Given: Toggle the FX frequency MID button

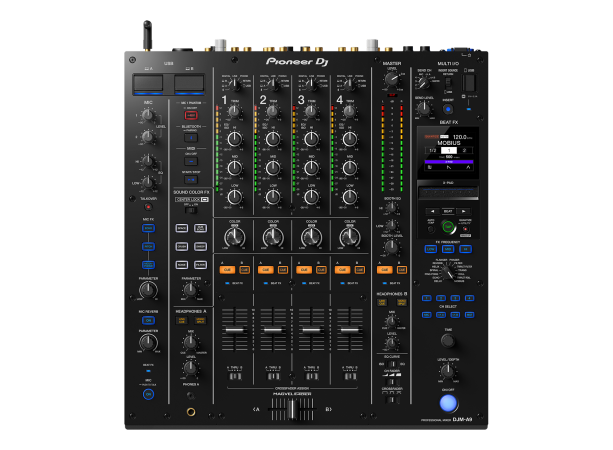Looking at the screenshot, I should click(x=448, y=249).
